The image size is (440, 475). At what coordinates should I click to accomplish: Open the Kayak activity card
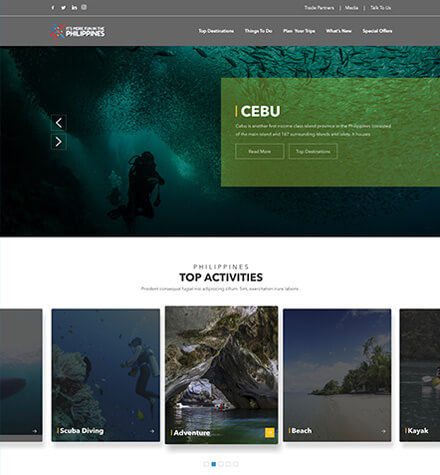[420, 375]
